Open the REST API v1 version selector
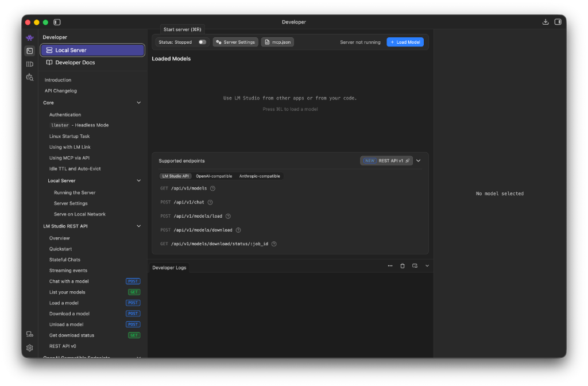 click(386, 161)
